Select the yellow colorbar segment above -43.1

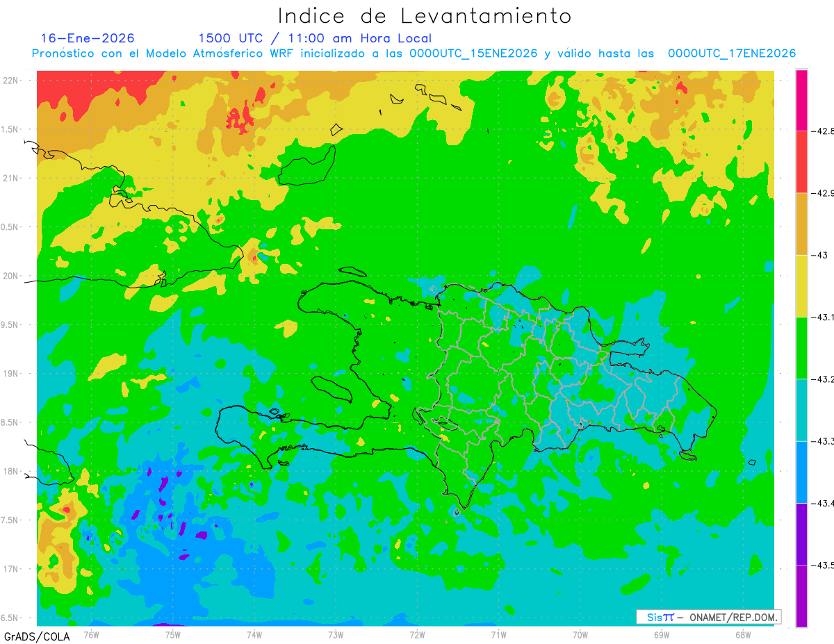point(801,286)
